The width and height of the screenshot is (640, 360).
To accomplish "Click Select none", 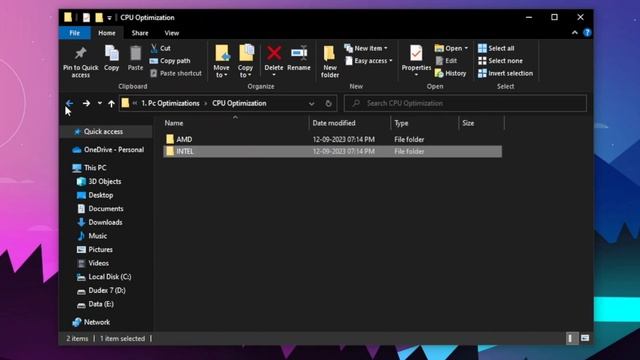I will coord(500,61).
